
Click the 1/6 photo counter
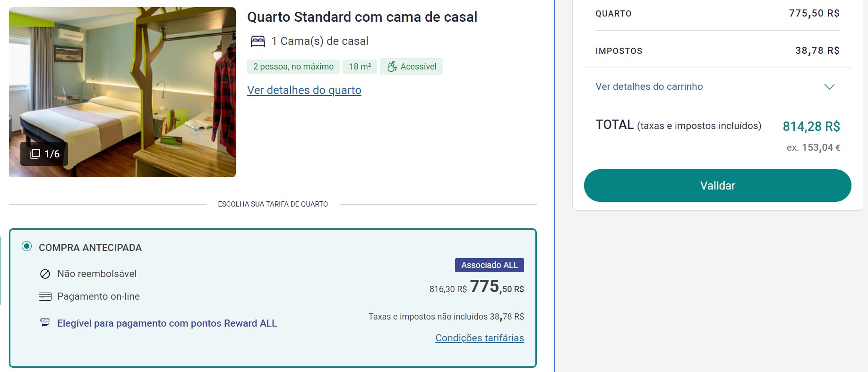pos(44,154)
